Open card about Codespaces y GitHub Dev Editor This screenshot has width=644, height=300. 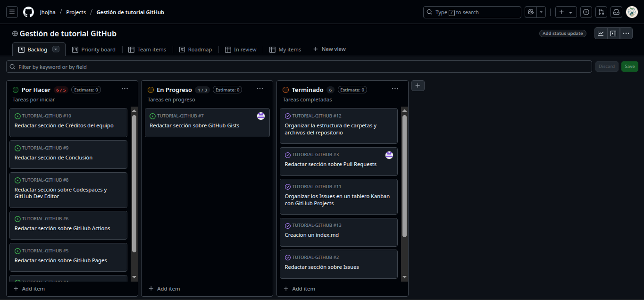(61, 193)
